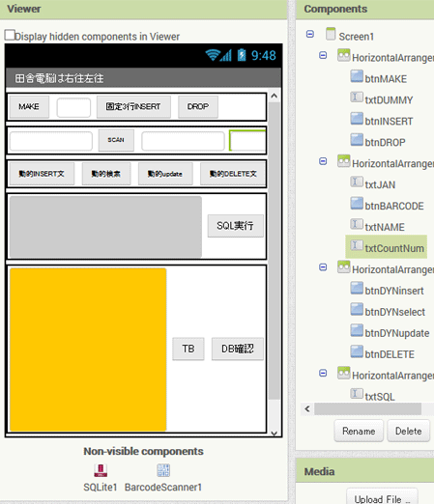434x504 pixels.
Task: Collapse the HorizontalArrangement node above txtSQL
Action: 323,373
